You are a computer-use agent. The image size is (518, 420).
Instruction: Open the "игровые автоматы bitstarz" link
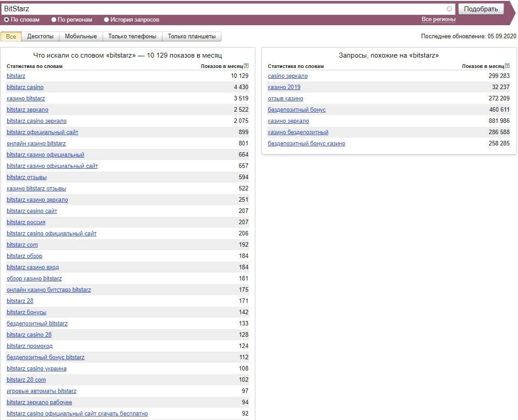pos(41,391)
